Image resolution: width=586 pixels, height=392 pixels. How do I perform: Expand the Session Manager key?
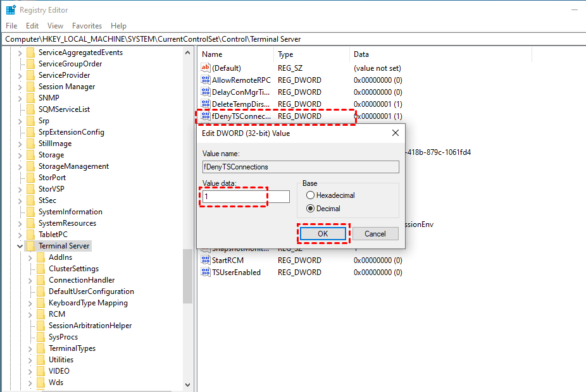click(20, 87)
